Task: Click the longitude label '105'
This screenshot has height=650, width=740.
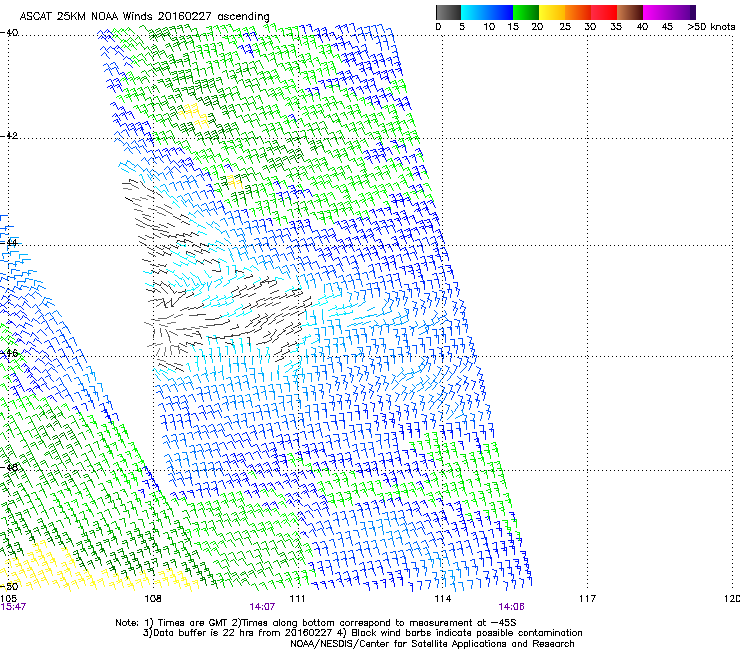Action: (x=8, y=599)
